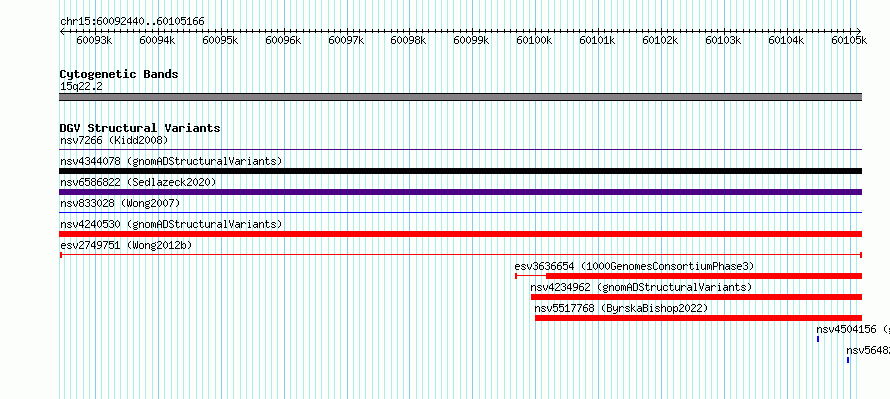
Task: Click the DGV Structural Variants track title
Action: click(140, 128)
